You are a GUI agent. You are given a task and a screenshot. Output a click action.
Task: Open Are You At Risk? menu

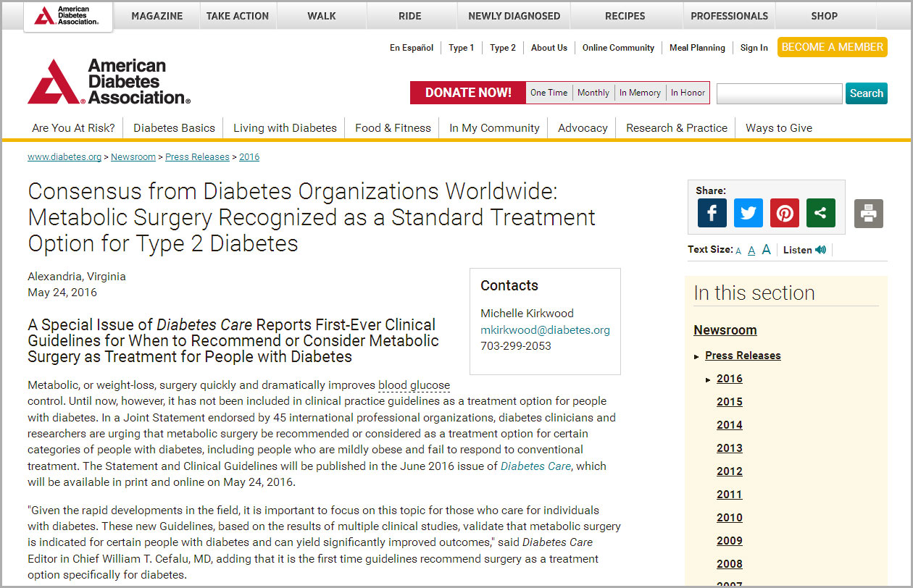click(x=73, y=127)
